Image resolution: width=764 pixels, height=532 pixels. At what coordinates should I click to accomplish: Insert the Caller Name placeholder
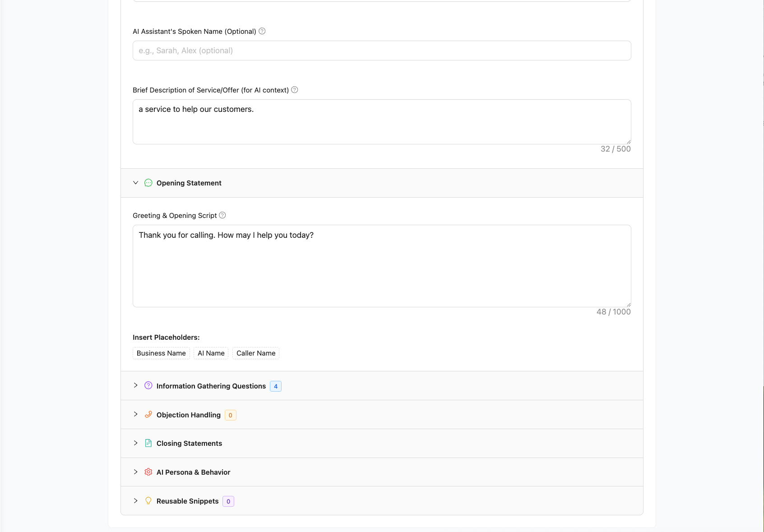coord(255,353)
